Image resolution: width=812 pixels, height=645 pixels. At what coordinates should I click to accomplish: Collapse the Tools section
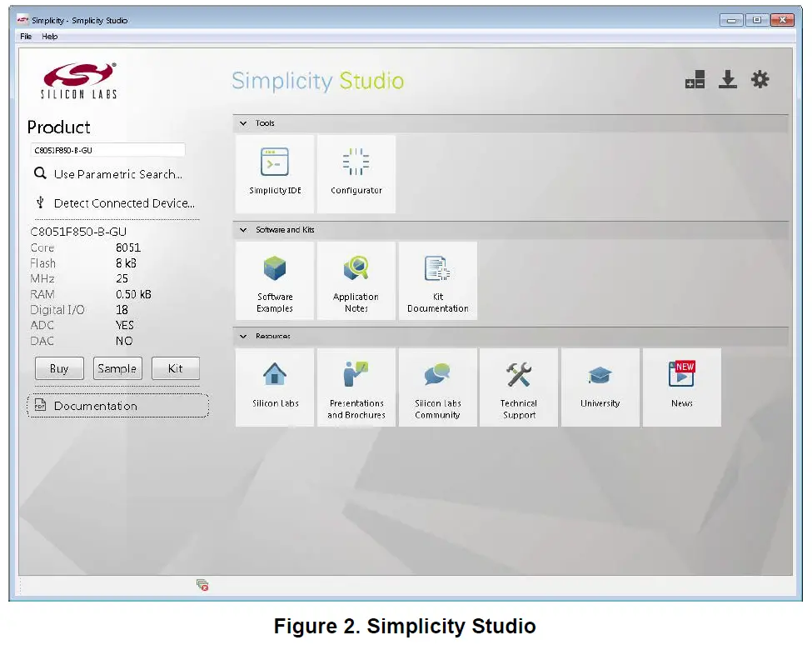coord(243,123)
